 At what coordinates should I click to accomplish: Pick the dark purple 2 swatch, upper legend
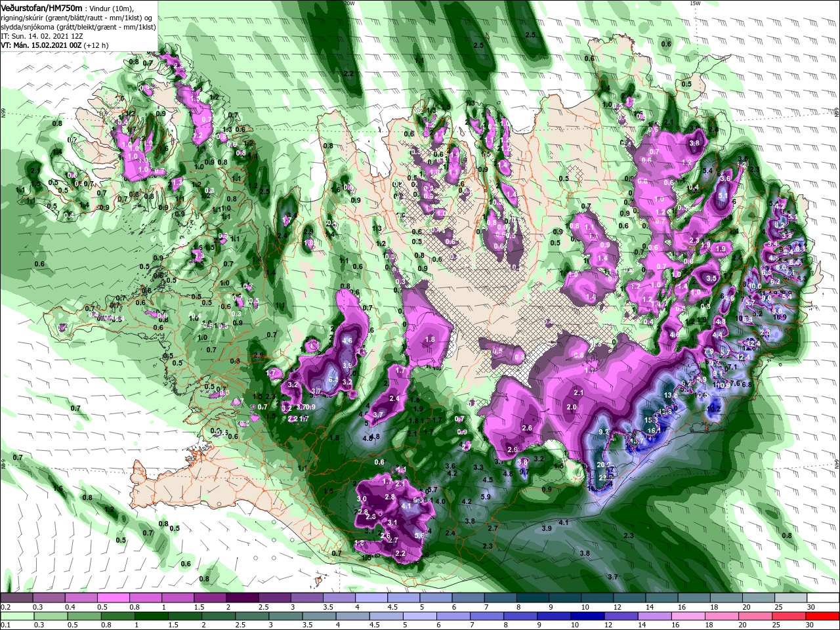point(242,598)
